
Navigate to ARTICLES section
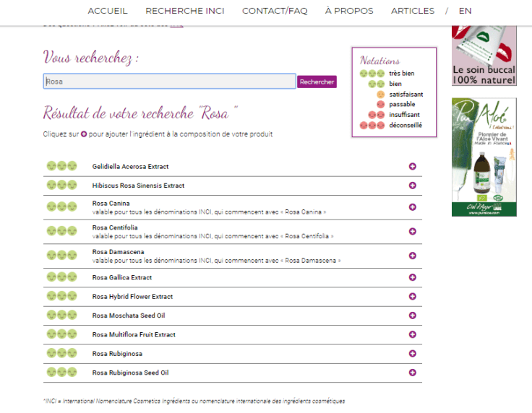point(413,11)
